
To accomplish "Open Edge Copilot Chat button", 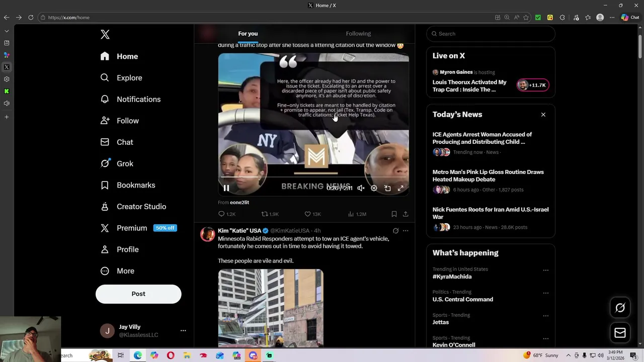I will tap(630, 17).
